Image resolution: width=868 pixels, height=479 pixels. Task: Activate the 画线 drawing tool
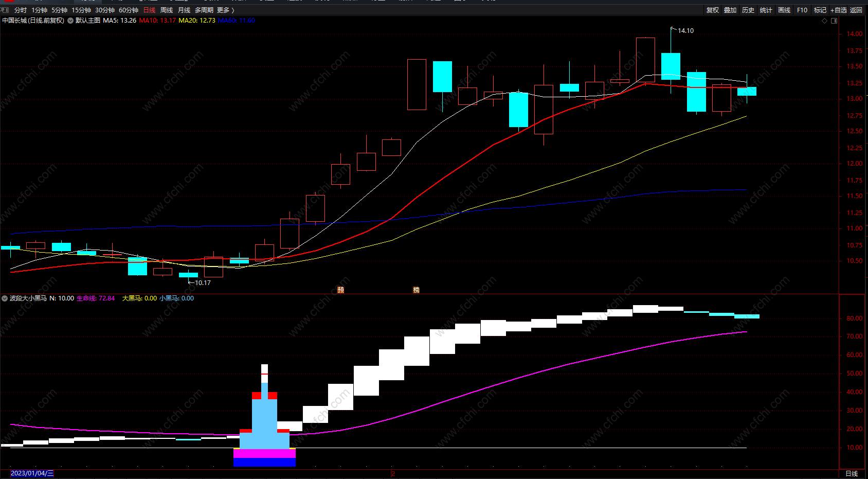[784, 10]
